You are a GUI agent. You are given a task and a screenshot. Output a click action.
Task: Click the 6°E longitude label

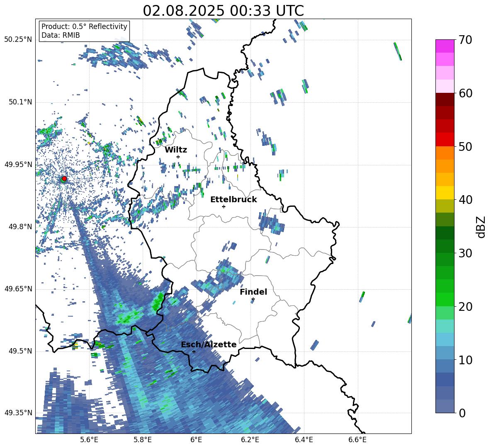point(196,440)
